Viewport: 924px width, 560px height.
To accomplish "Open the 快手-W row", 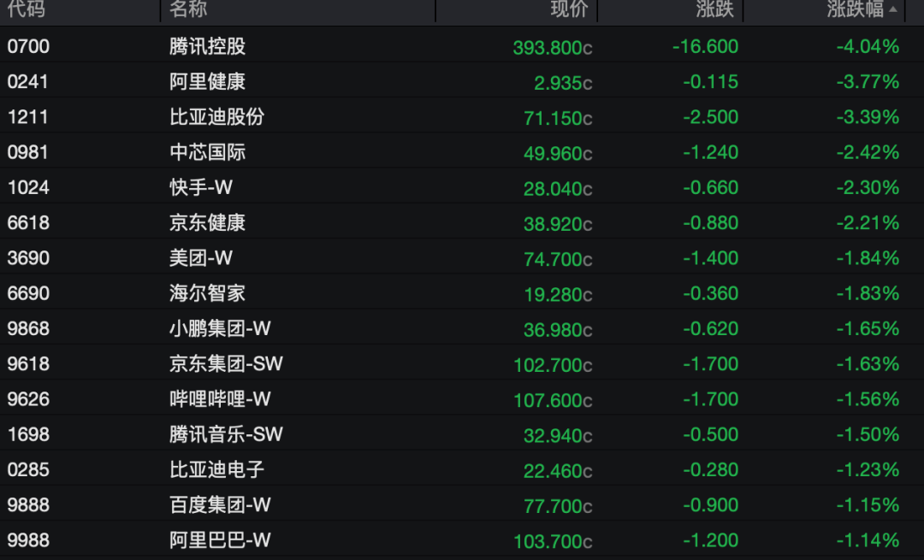I will 462,186.
